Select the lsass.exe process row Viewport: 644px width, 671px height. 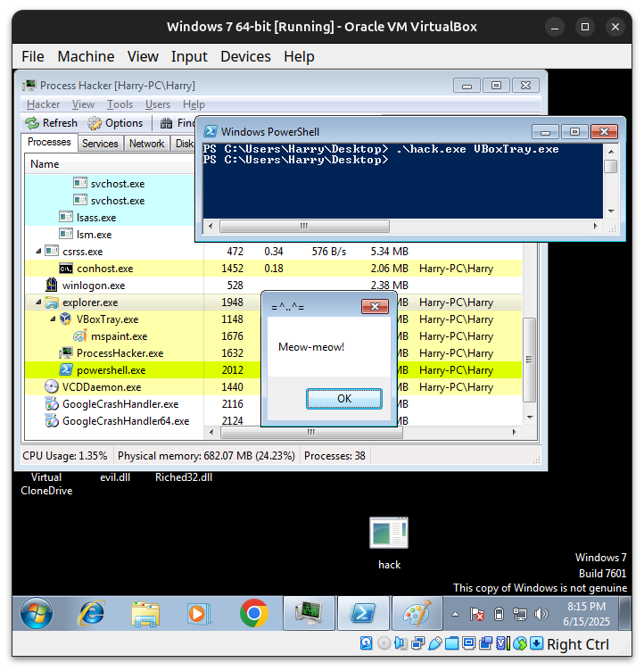[111, 218]
